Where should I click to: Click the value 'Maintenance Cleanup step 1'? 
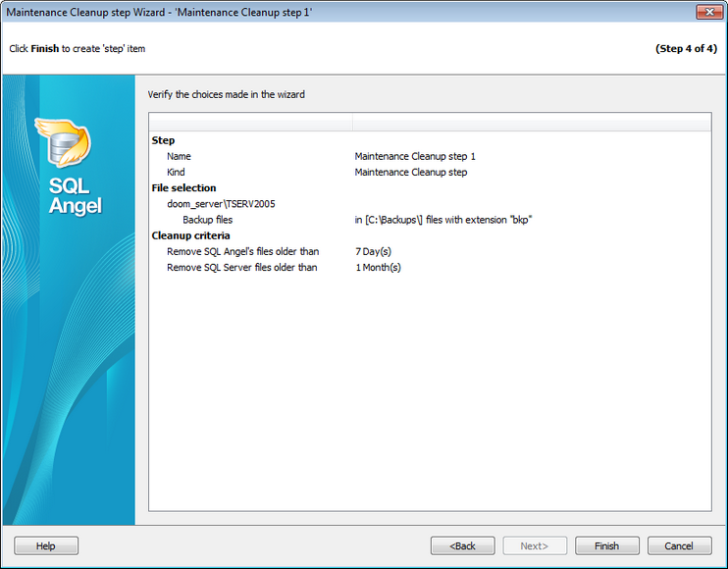point(415,156)
